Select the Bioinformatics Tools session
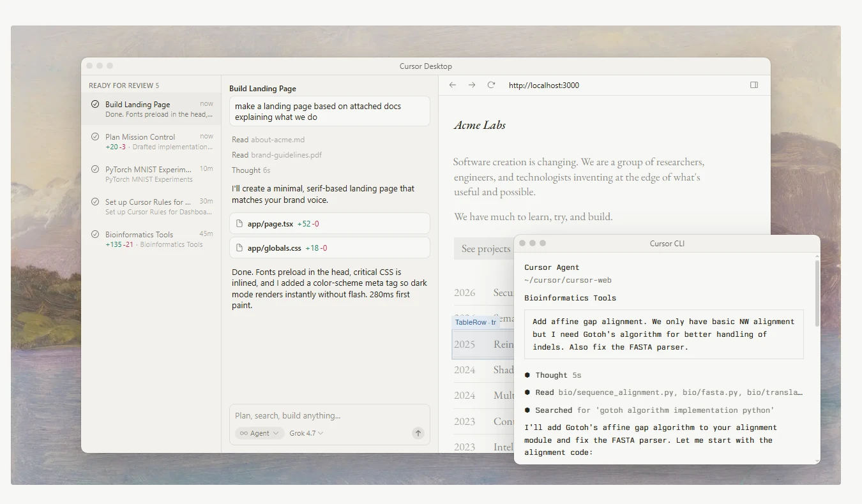Screen dimensions: 862x504 point(151,239)
